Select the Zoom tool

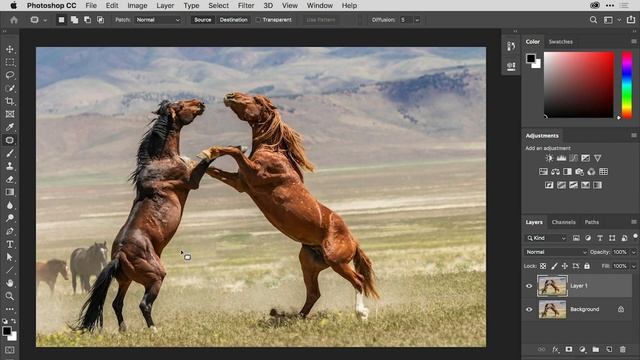pyautogui.click(x=10, y=296)
